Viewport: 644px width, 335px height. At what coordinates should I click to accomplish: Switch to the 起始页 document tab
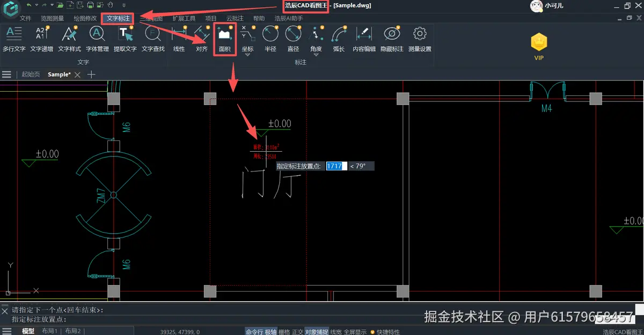click(31, 75)
